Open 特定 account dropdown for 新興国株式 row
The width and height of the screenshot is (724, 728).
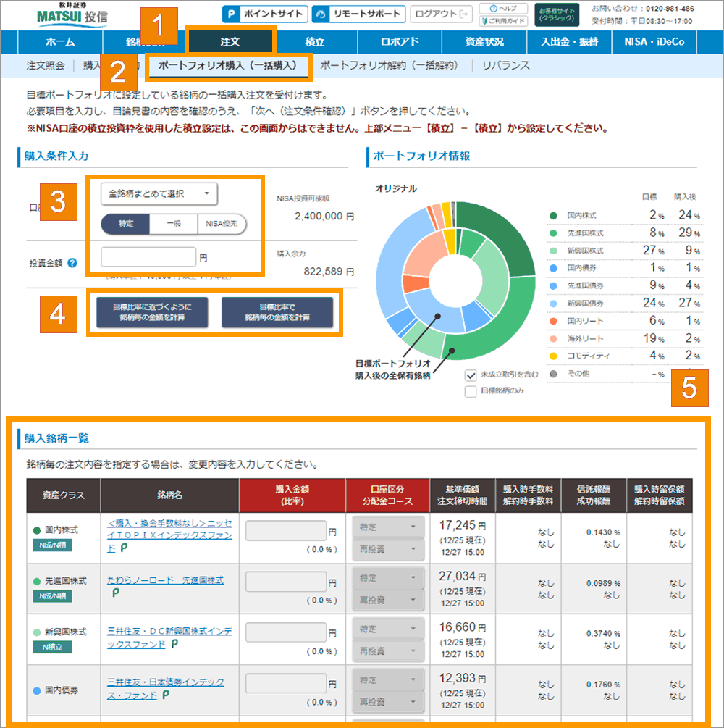point(388,629)
